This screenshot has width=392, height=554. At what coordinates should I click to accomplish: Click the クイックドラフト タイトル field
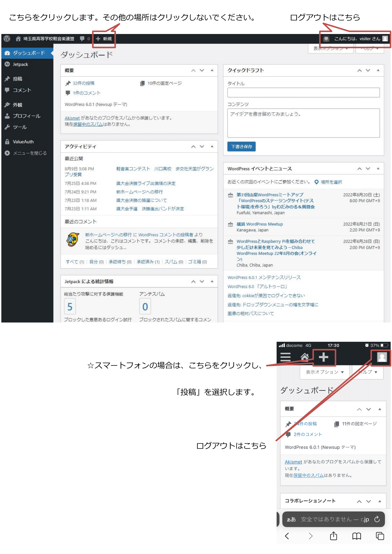(303, 93)
